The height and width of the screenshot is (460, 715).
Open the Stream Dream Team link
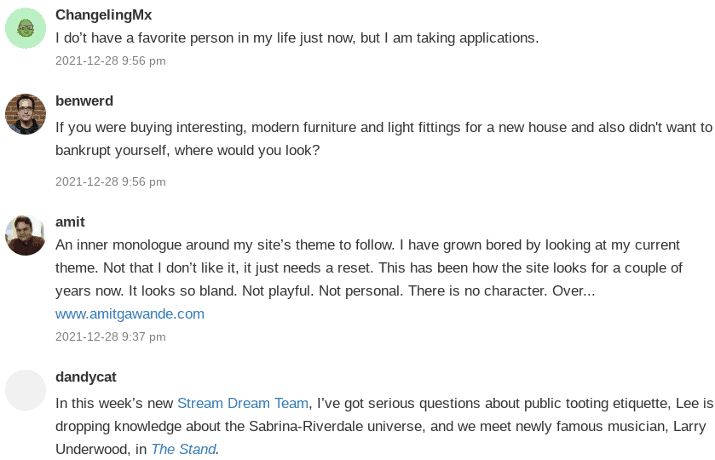243,403
